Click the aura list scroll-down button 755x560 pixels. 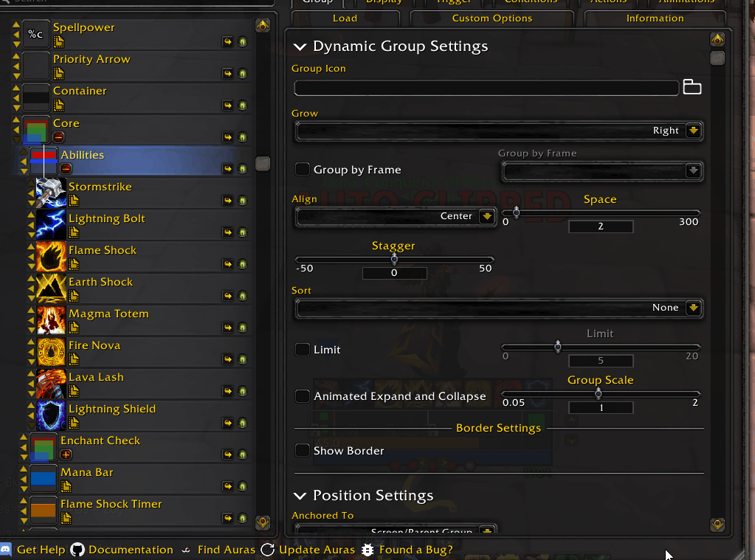click(x=263, y=522)
